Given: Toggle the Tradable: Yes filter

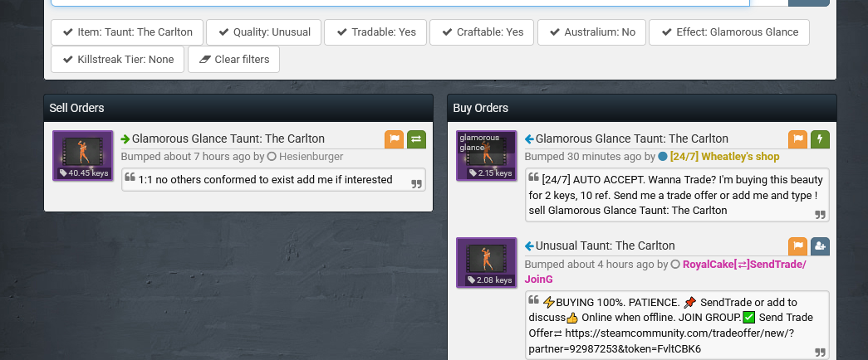Looking at the screenshot, I should (x=375, y=32).
